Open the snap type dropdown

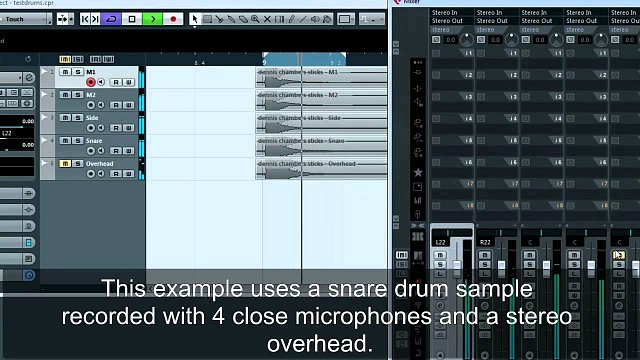[x=371, y=19]
